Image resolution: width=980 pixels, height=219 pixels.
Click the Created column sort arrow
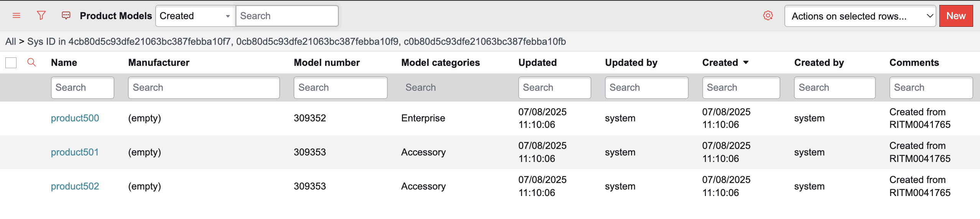pyautogui.click(x=746, y=62)
